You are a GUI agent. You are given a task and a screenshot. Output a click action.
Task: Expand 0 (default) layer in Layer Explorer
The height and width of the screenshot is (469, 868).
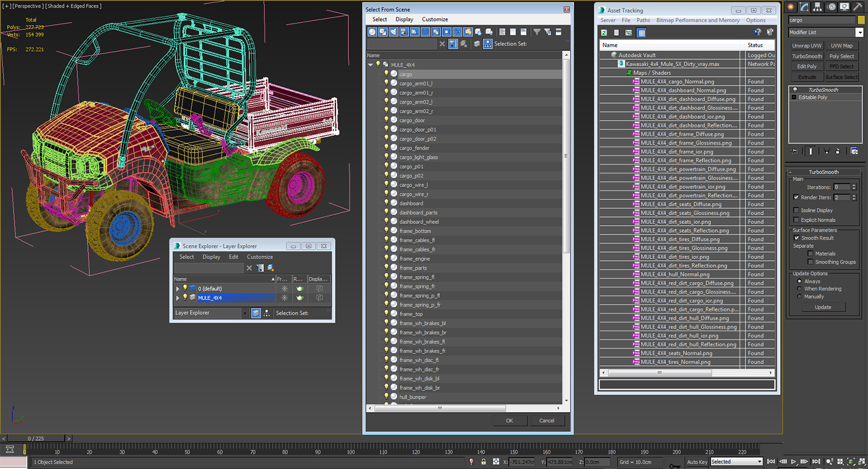point(178,288)
